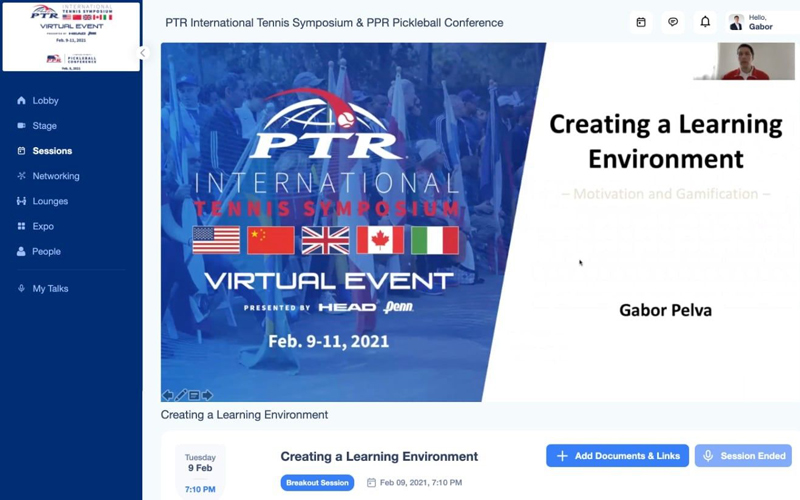Collapse the left sidebar chevron
Viewport: 800px width, 500px height.
tap(142, 53)
